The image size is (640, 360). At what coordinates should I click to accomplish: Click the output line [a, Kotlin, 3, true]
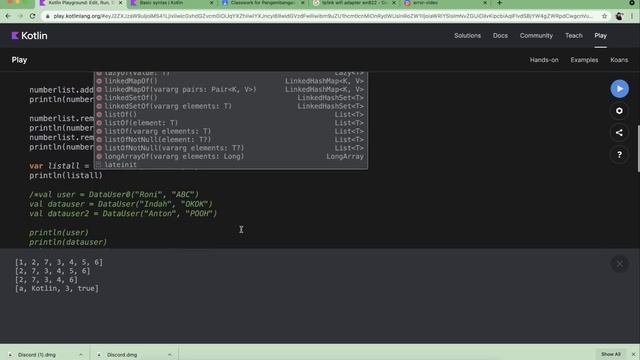pyautogui.click(x=57, y=289)
